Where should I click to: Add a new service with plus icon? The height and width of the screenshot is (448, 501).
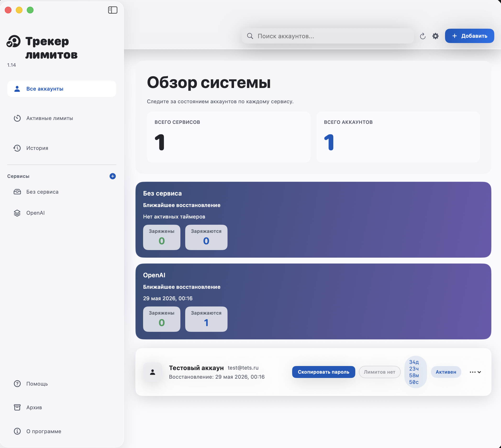point(112,176)
